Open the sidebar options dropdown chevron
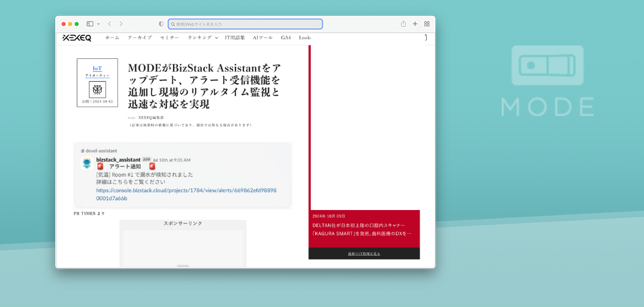 (x=98, y=24)
